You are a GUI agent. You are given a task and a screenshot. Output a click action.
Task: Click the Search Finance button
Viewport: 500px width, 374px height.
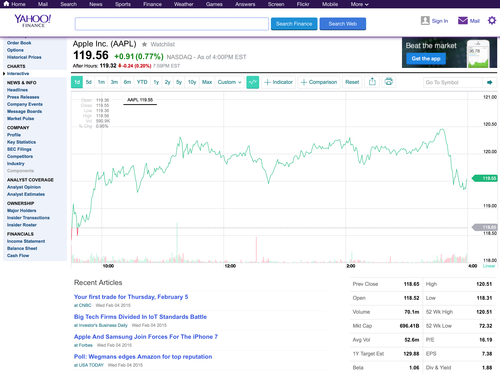click(x=294, y=24)
